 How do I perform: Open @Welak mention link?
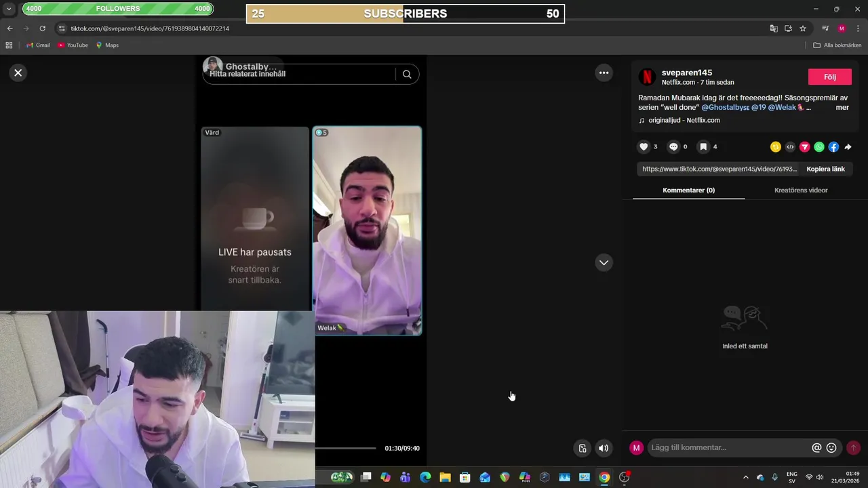(x=785, y=107)
